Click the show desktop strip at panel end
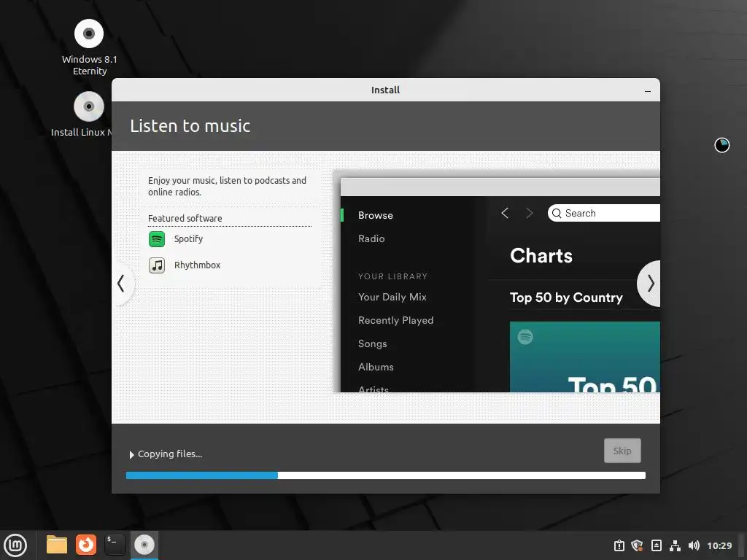The image size is (747, 560). tap(742, 545)
